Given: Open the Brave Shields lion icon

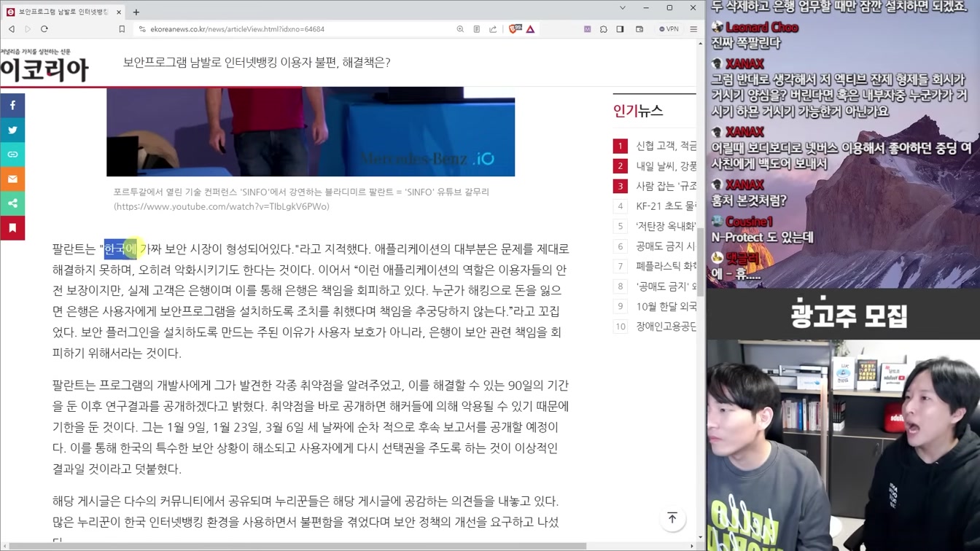Looking at the screenshot, I should 515,29.
